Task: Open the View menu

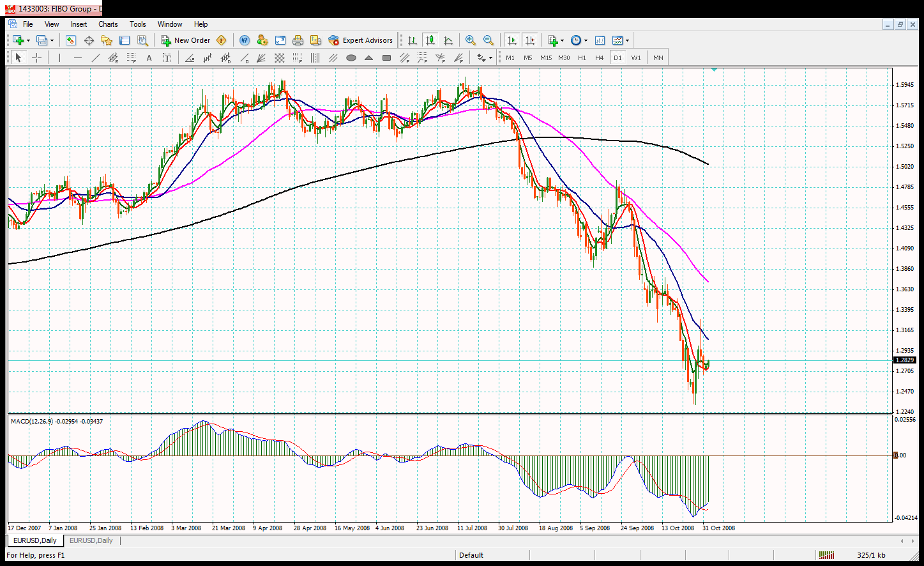Action: coord(52,24)
